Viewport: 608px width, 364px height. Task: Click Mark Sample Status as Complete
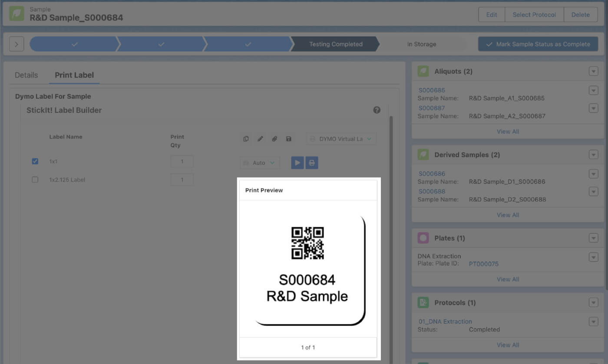(x=538, y=44)
